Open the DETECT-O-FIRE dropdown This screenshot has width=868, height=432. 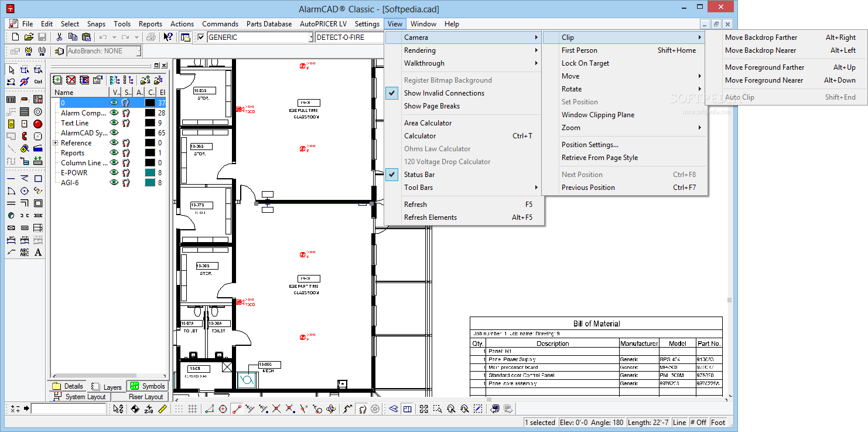click(349, 37)
